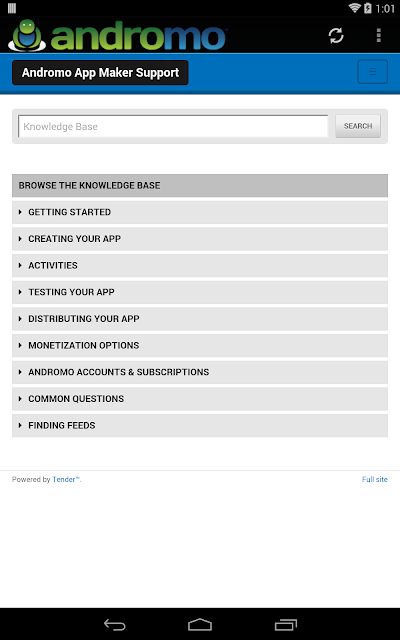Expand the Creating Your App section
Viewport: 400px width, 640px height.
(200, 239)
